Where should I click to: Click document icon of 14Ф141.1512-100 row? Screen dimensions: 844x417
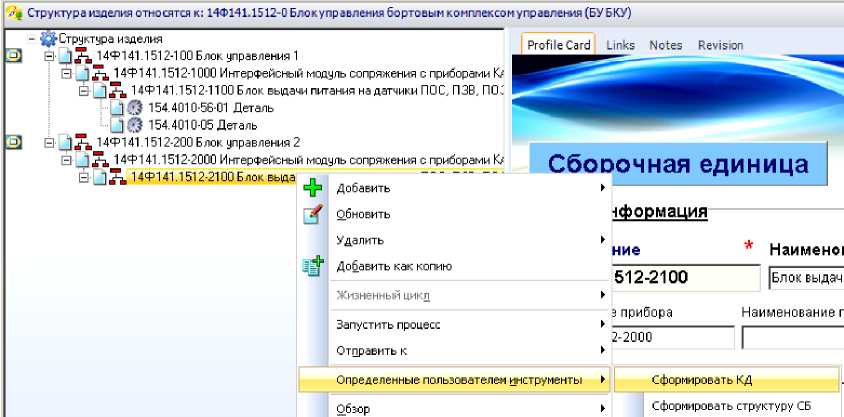click(65, 56)
